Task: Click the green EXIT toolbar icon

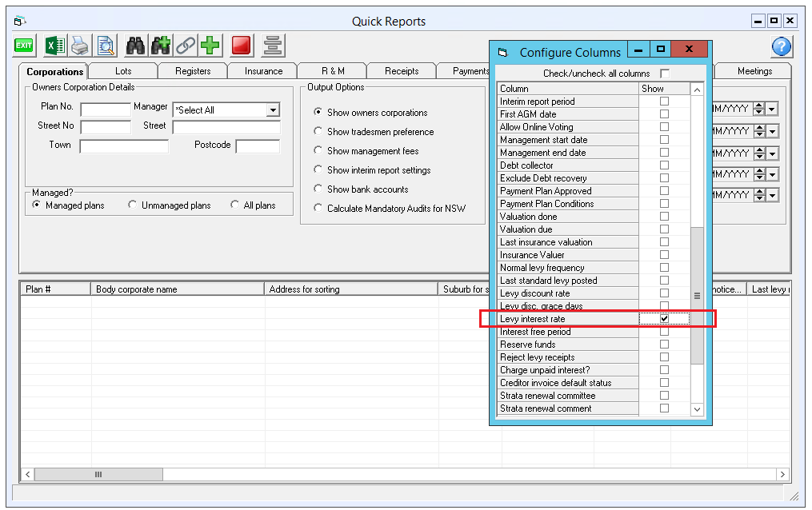Action: coord(24,46)
